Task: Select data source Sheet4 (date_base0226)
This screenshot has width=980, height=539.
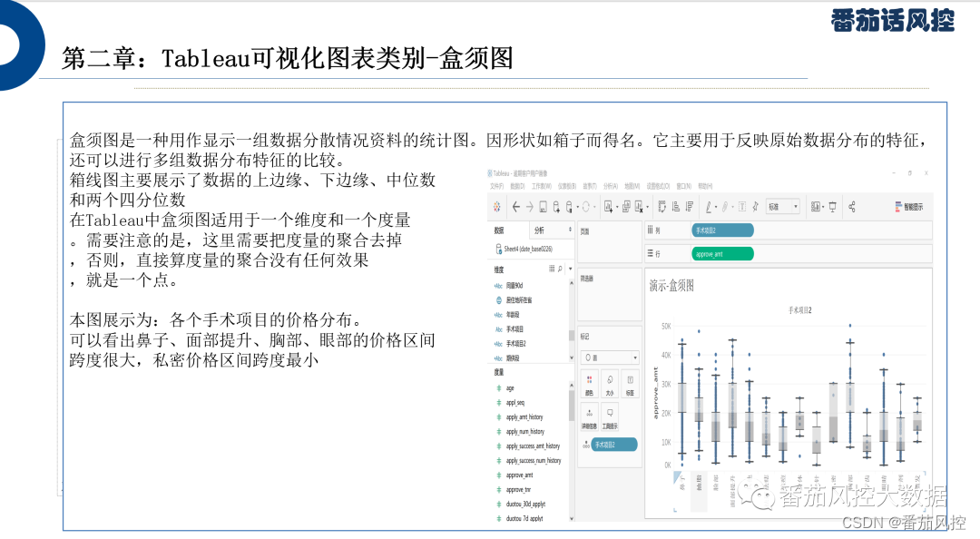Action: click(524, 249)
